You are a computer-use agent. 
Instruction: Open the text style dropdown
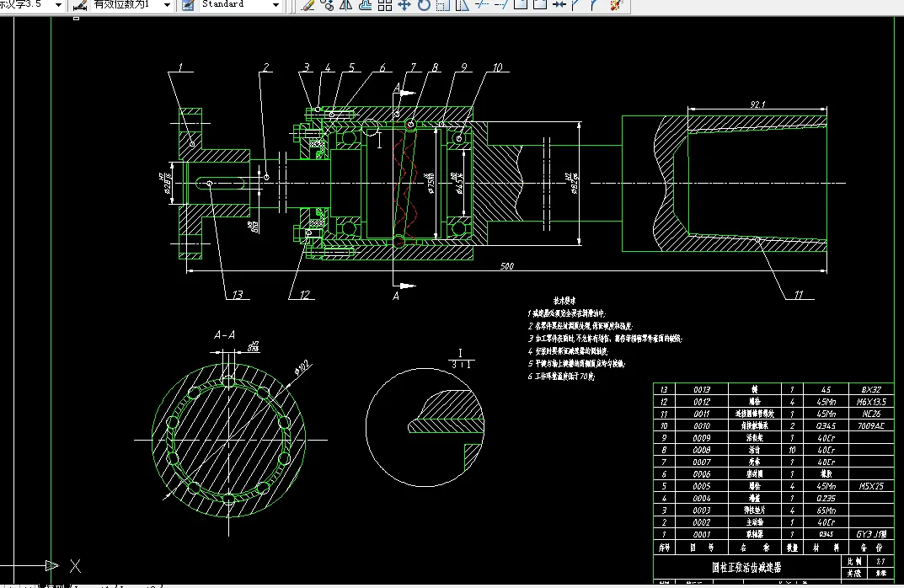point(58,5)
